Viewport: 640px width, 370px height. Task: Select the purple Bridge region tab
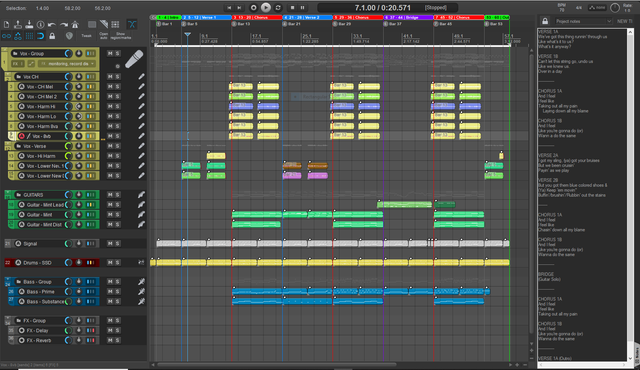408,18
